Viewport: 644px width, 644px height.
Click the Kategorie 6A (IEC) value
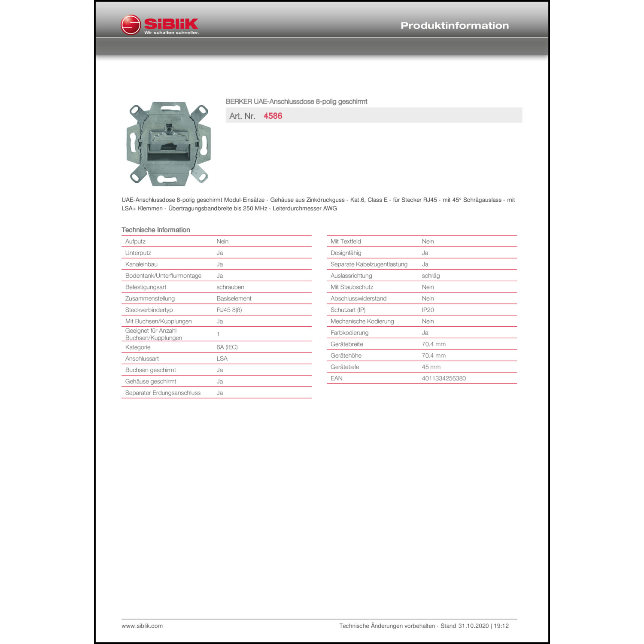pos(227,347)
